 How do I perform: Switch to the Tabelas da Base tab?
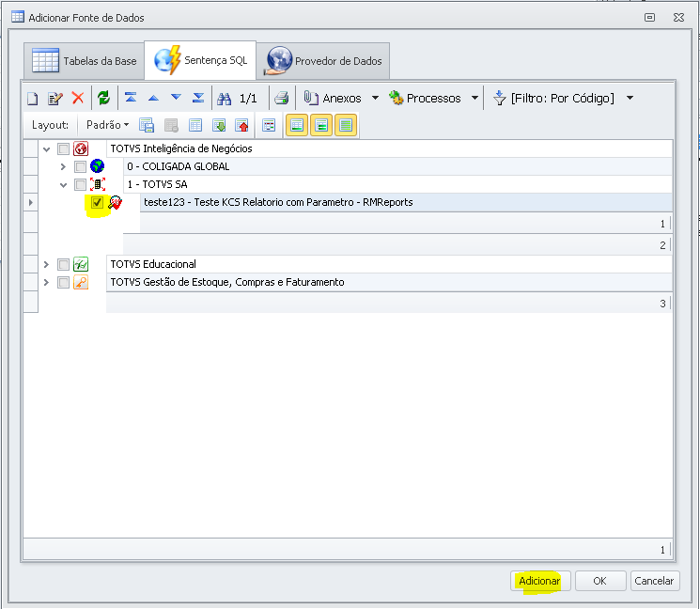click(x=85, y=61)
